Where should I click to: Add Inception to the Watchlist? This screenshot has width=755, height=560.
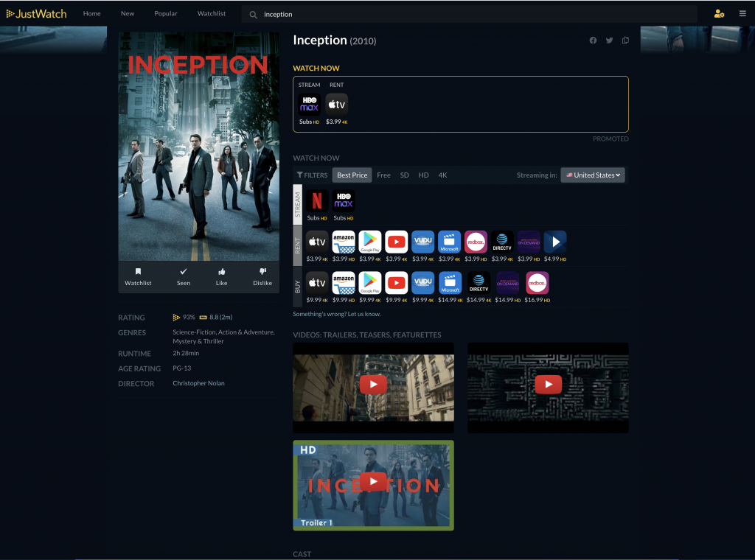138,276
